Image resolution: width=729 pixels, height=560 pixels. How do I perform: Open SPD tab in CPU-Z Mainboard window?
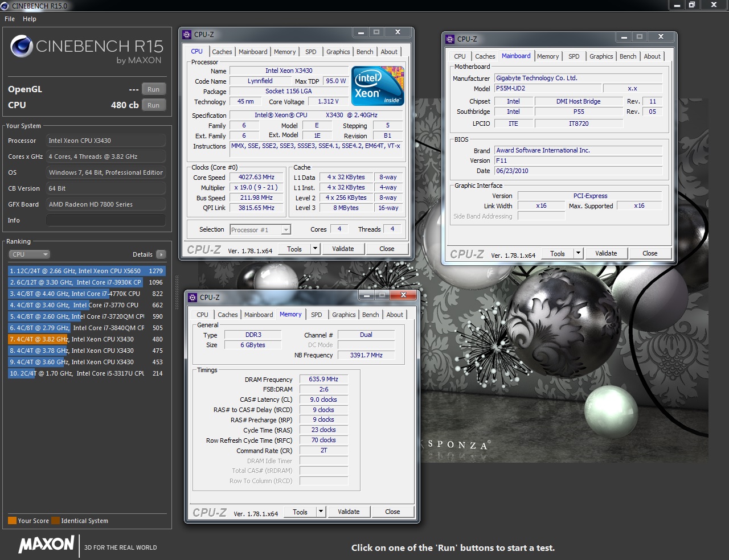click(x=574, y=56)
